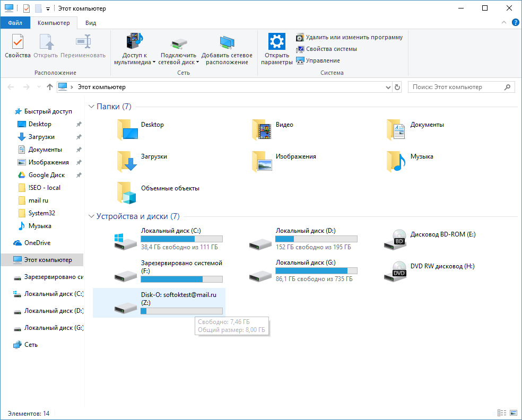This screenshot has height=420, width=522.
Task: Click the Поиск: Этот компьютер search field
Action: pos(456,87)
